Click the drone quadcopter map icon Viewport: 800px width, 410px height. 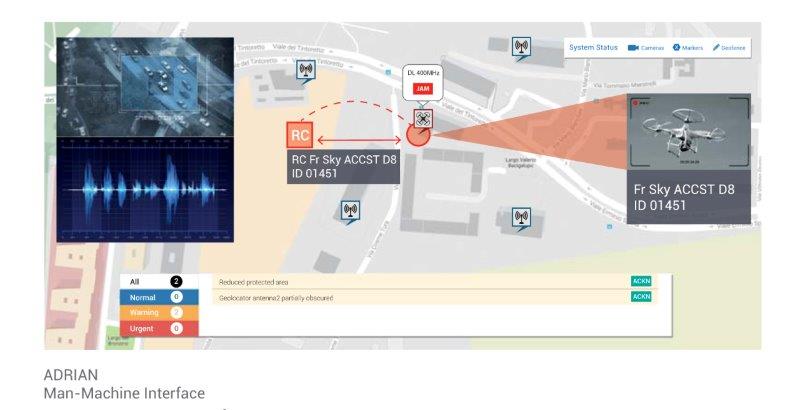pos(423,119)
